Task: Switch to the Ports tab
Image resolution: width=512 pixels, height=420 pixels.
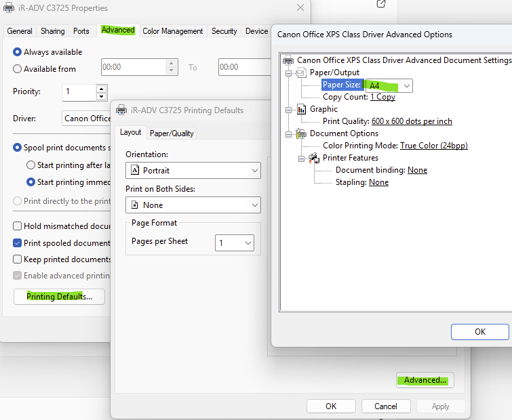Action: (81, 31)
